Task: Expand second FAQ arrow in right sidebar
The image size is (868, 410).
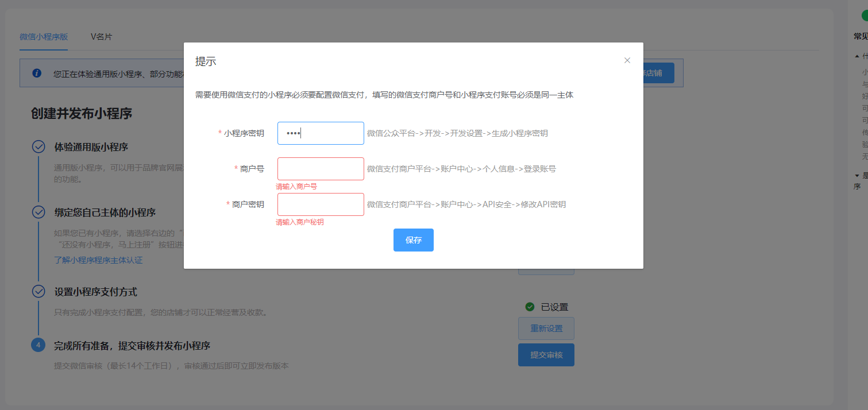Action: 857,175
